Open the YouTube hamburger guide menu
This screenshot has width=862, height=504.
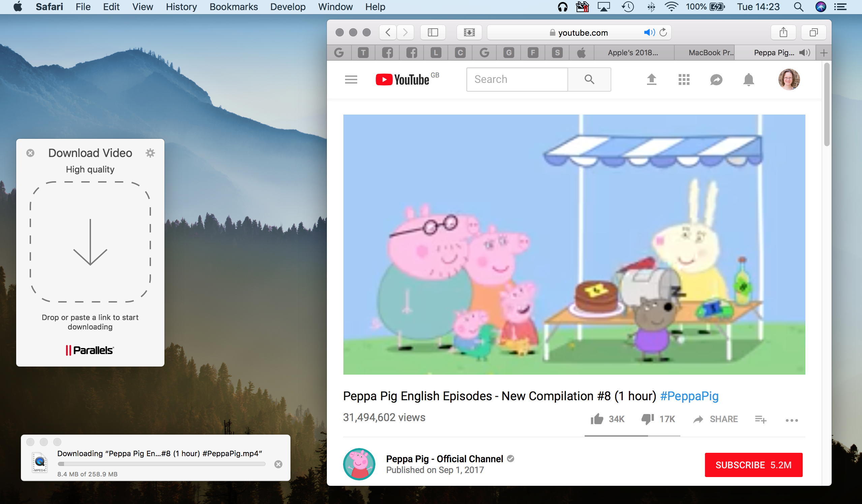click(351, 79)
